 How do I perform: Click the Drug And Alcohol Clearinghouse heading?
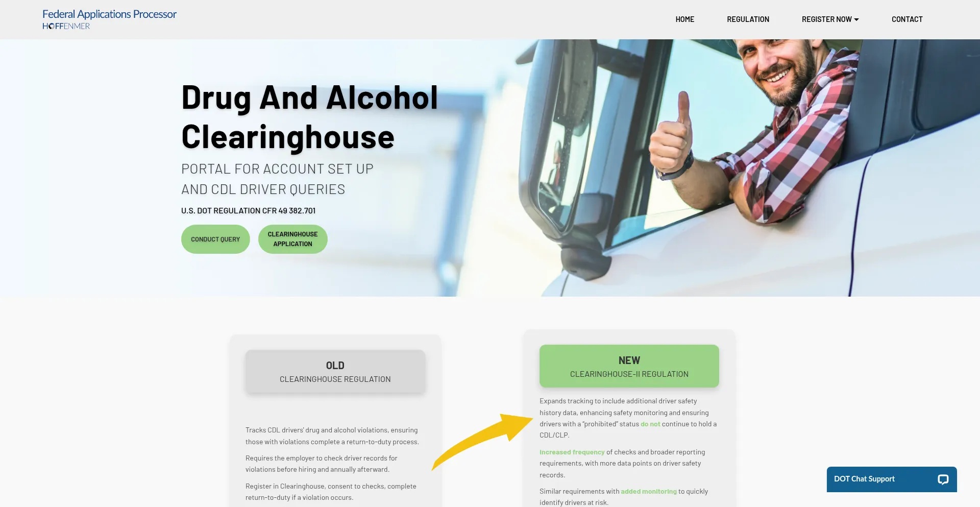pyautogui.click(x=309, y=117)
